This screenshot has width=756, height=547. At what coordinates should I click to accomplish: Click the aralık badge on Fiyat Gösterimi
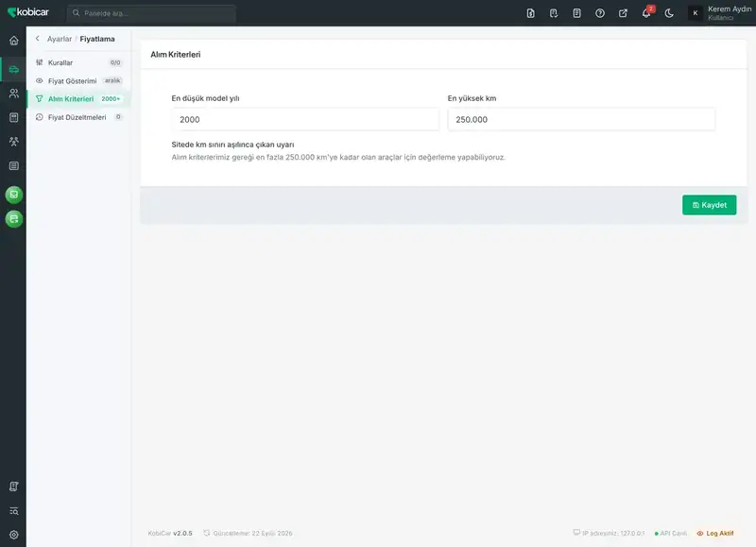click(x=112, y=80)
